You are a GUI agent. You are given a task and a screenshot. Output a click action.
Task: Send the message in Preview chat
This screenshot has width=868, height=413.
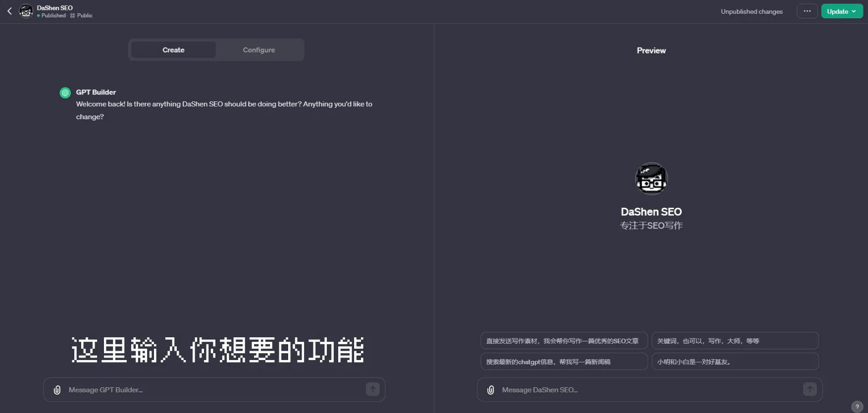click(x=810, y=389)
